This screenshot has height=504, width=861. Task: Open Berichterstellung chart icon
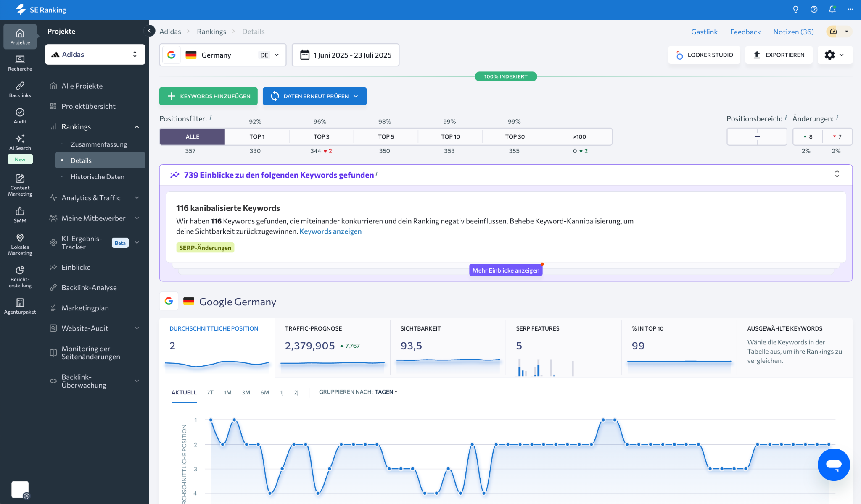[20, 277]
